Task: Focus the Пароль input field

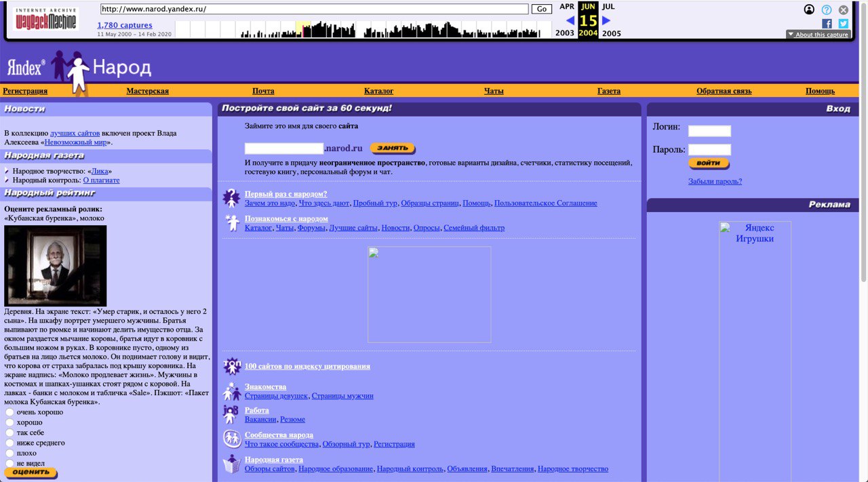Action: 709,150
